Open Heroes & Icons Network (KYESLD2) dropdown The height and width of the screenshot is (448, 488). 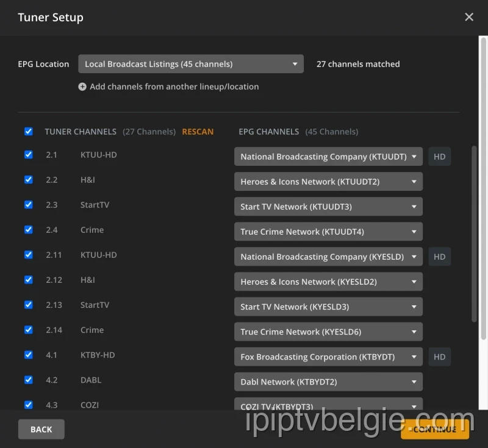point(328,282)
